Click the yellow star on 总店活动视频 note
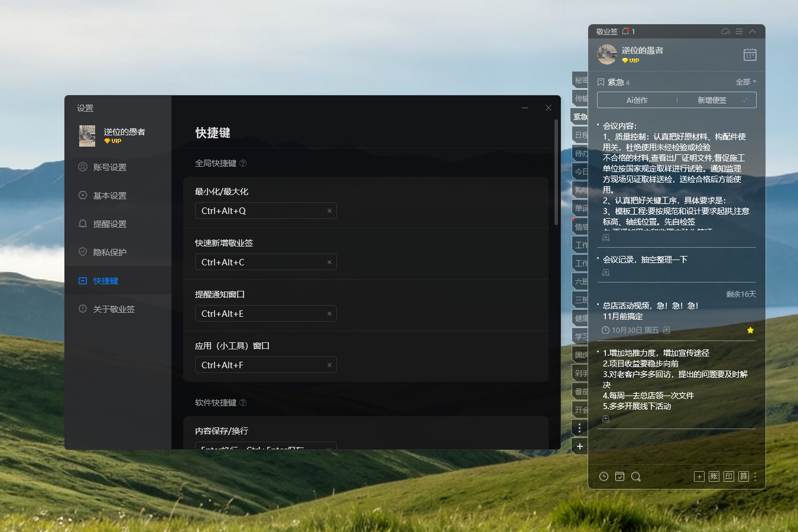This screenshot has width=798, height=532. pos(750,330)
